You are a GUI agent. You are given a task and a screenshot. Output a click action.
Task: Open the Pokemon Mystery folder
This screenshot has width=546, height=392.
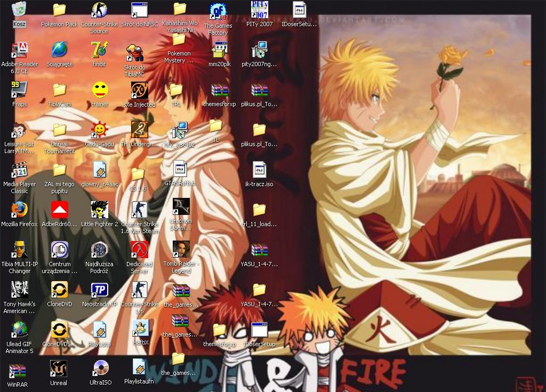(179, 39)
